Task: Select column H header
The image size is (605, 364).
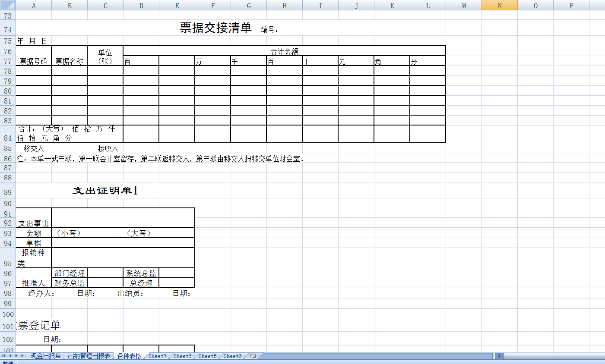Action: pos(285,5)
